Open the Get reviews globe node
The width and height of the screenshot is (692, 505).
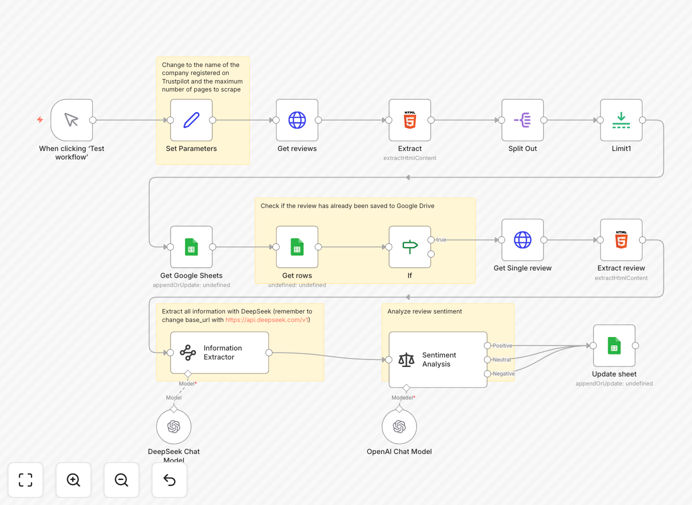pos(297,120)
